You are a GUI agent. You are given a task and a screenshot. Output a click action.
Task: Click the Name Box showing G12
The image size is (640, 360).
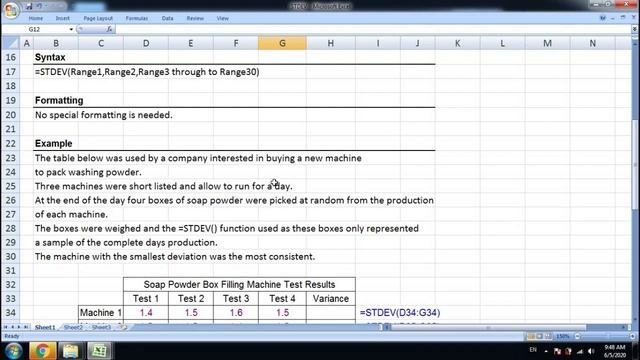35,29
